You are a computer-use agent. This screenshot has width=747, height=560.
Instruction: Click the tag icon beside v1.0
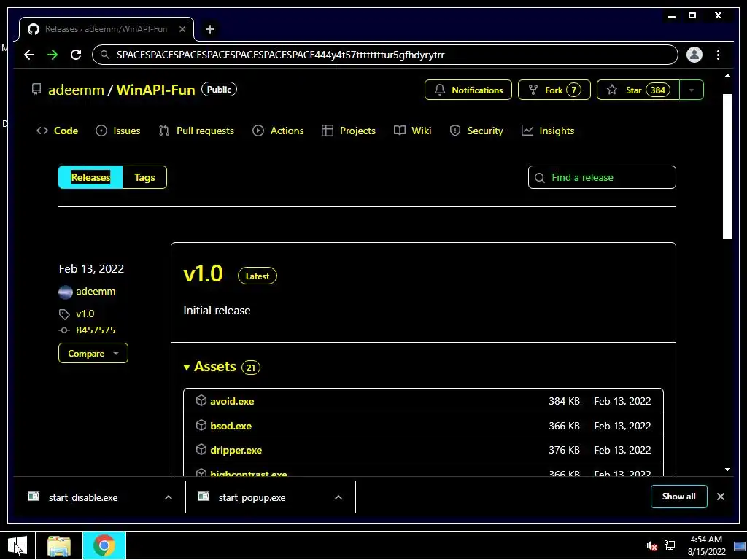click(x=64, y=314)
